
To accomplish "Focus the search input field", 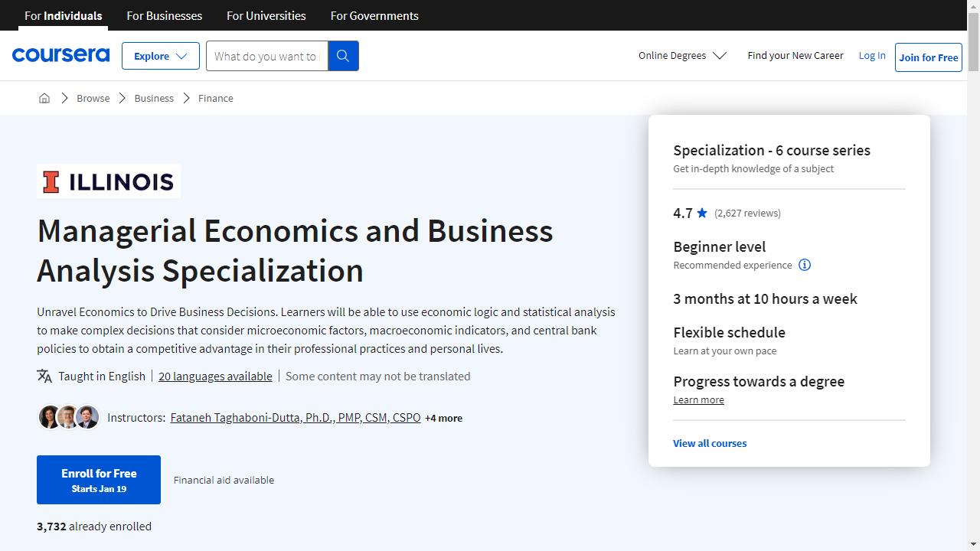I will click(267, 56).
